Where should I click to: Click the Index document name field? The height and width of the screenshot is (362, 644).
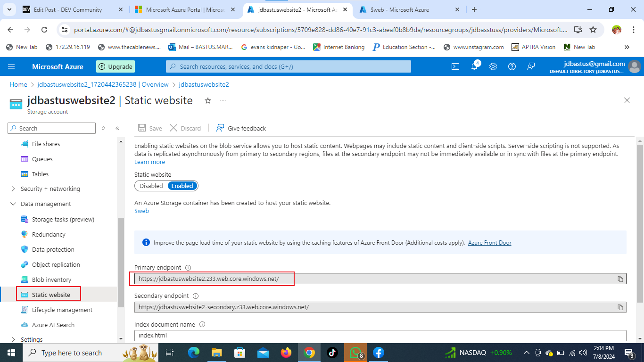(380, 336)
